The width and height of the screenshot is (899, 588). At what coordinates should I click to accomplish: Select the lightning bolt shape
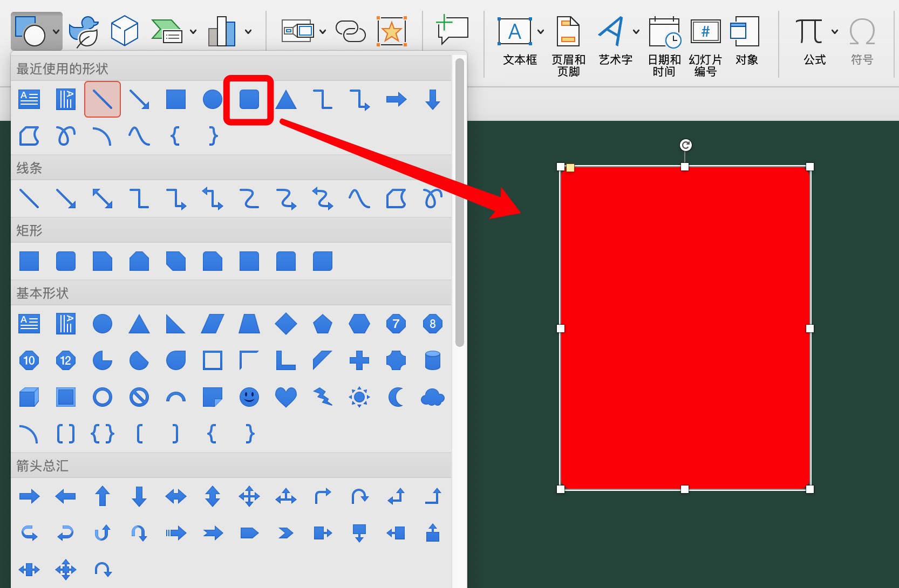pyautogui.click(x=323, y=398)
